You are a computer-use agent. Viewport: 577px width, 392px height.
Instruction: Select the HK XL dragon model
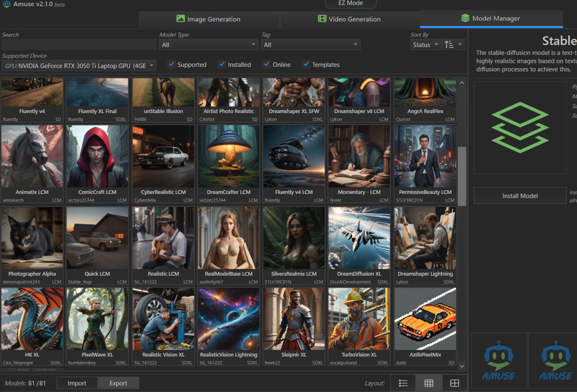32,319
